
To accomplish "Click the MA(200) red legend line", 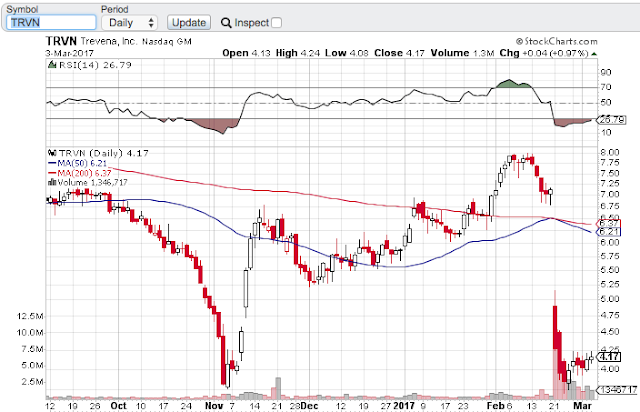I will pyautogui.click(x=52, y=173).
